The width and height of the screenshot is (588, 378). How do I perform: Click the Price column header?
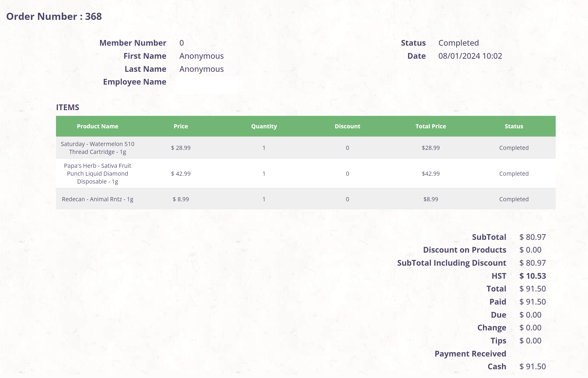[181, 126]
